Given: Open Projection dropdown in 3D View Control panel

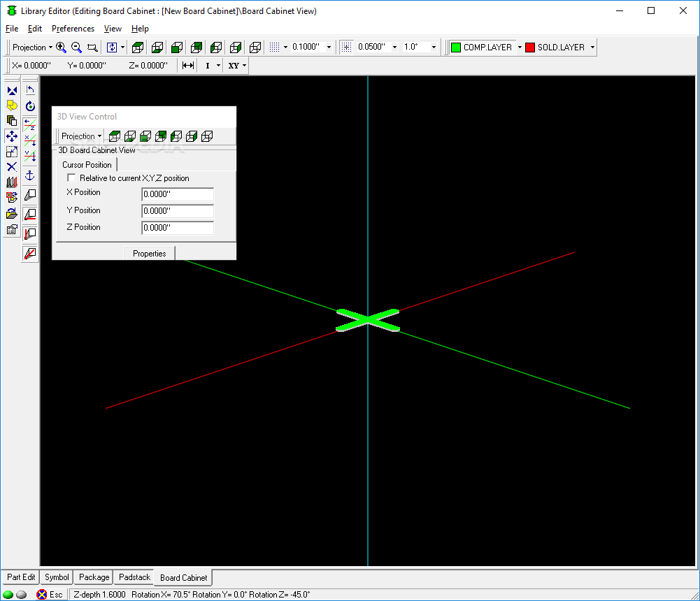Looking at the screenshot, I should 81,136.
